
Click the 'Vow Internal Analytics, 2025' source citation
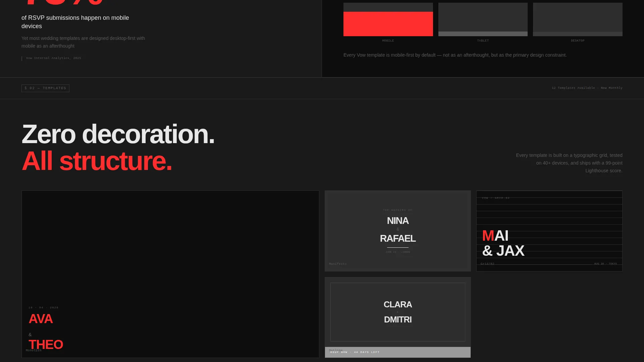point(53,58)
